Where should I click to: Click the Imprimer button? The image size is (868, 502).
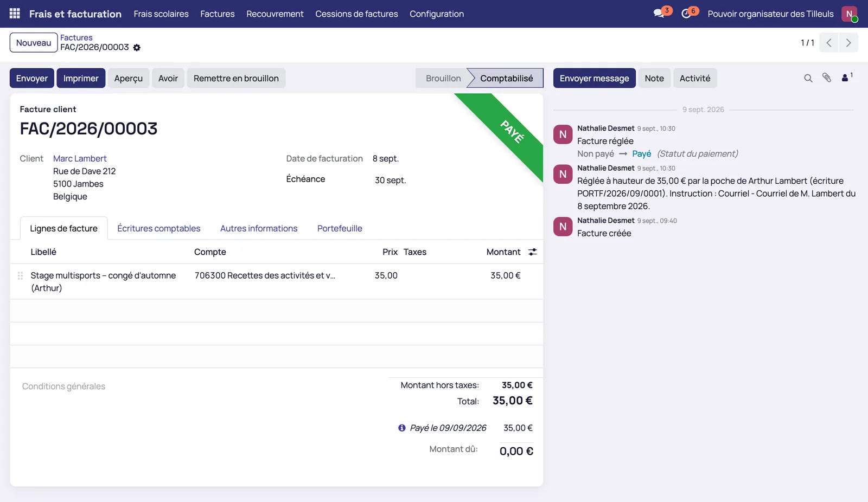click(81, 78)
